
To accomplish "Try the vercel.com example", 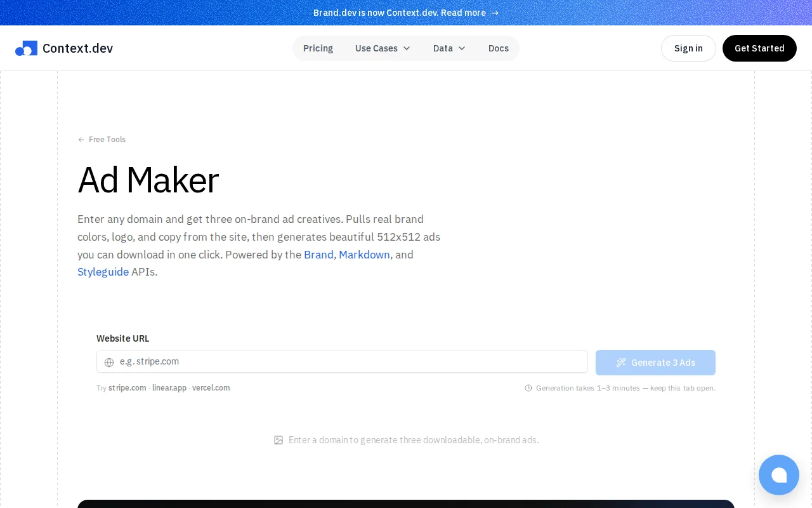I will coord(211,388).
